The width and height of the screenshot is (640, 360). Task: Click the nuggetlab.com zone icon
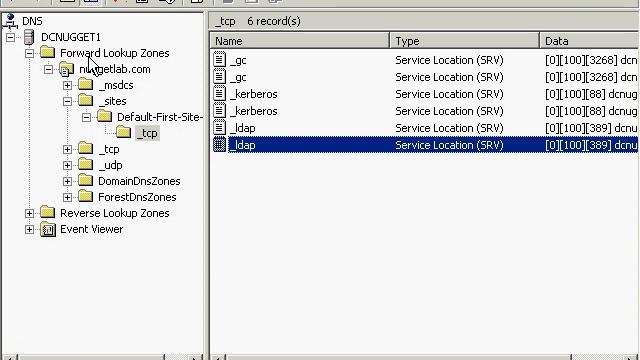click(x=67, y=69)
